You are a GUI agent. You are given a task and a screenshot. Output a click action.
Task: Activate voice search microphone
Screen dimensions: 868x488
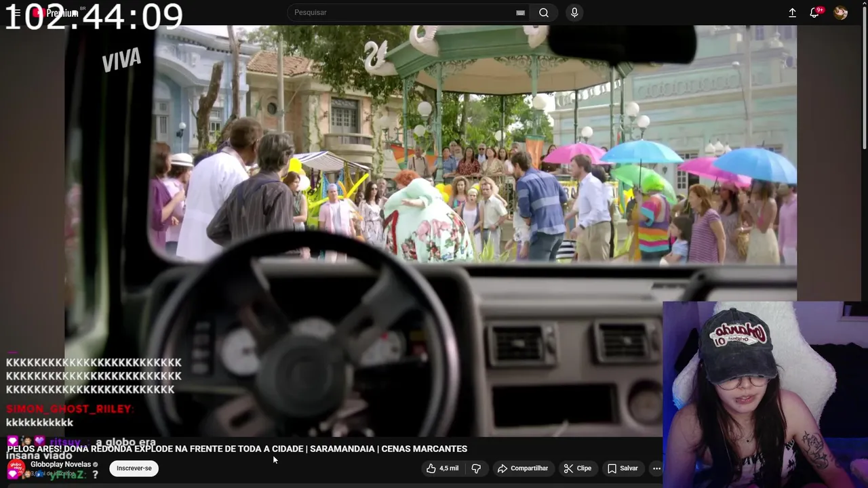coord(574,13)
